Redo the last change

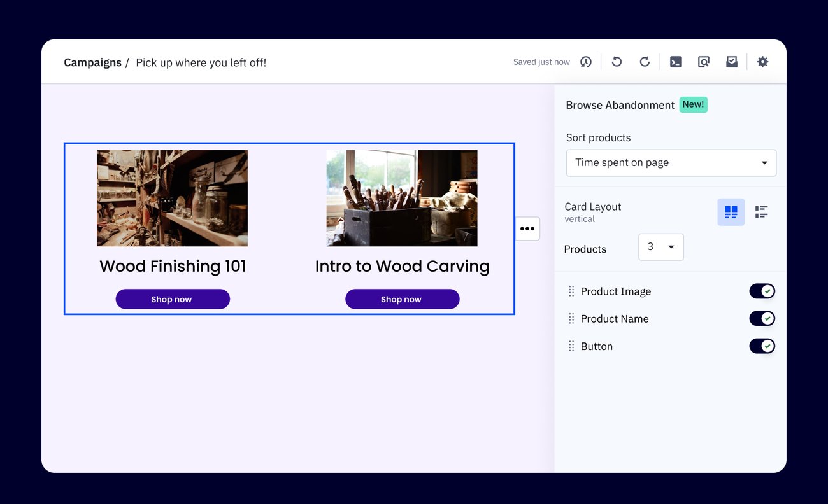point(645,62)
